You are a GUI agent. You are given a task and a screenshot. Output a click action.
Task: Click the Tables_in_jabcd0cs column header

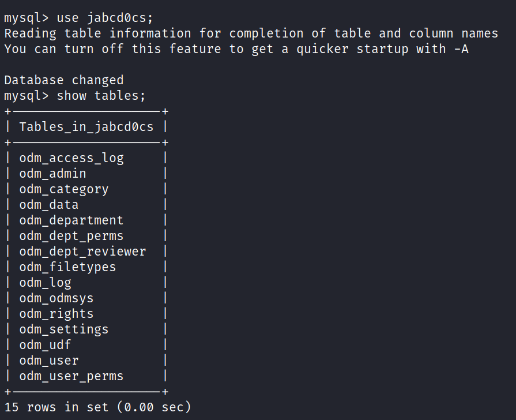click(86, 127)
